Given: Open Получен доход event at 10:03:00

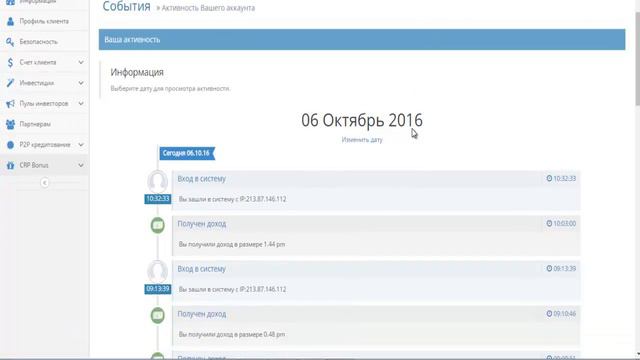Looking at the screenshot, I should [x=202, y=224].
